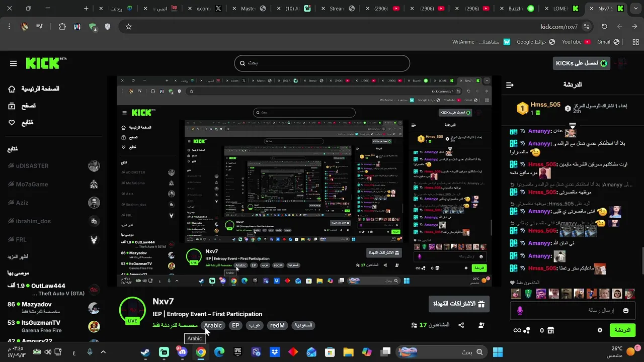Open recommended channel ItsGuzmanTV
644x362 pixels.
pyautogui.click(x=53, y=326)
